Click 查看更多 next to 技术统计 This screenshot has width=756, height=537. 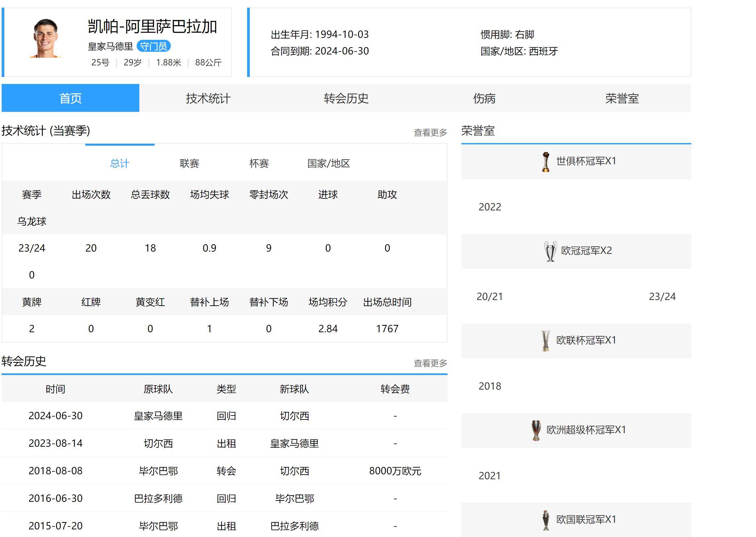[431, 132]
